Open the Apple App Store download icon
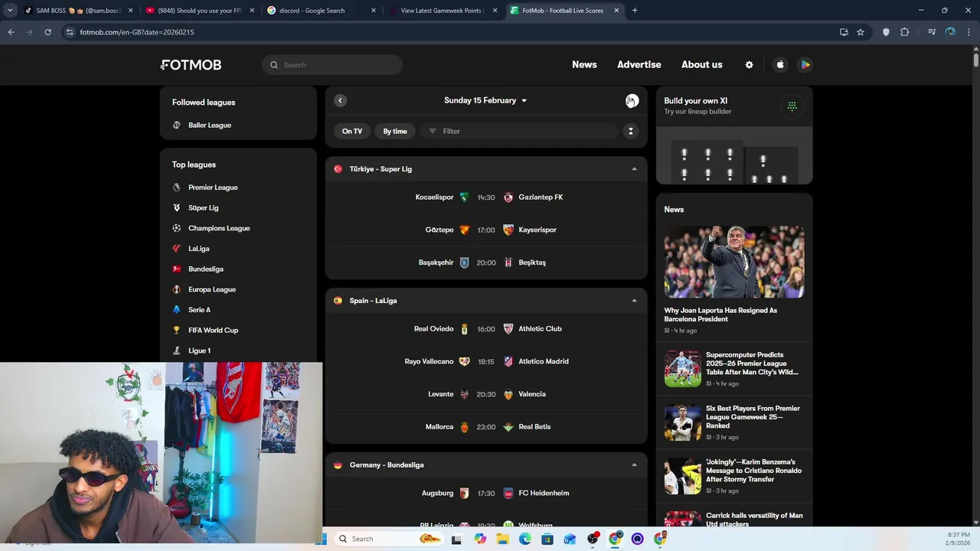The width and height of the screenshot is (980, 551). (x=780, y=65)
